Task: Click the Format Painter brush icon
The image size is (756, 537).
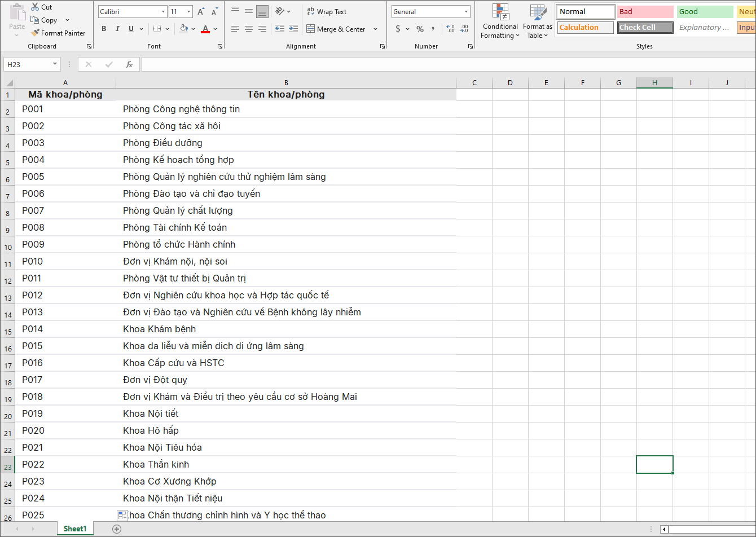Action: click(36, 33)
